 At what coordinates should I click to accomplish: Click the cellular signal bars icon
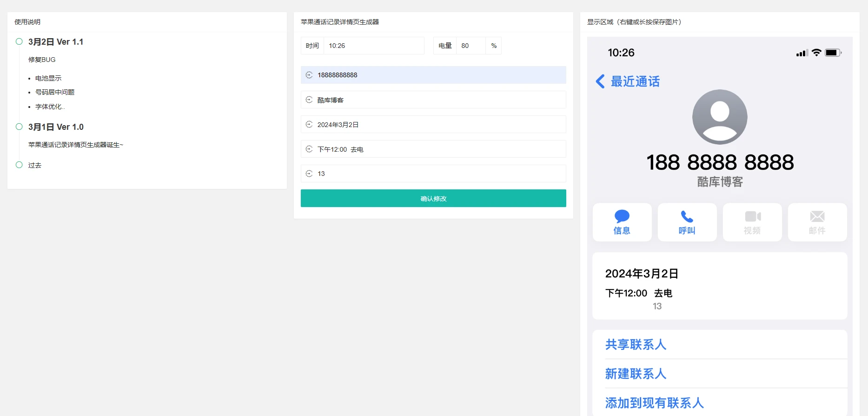click(802, 53)
